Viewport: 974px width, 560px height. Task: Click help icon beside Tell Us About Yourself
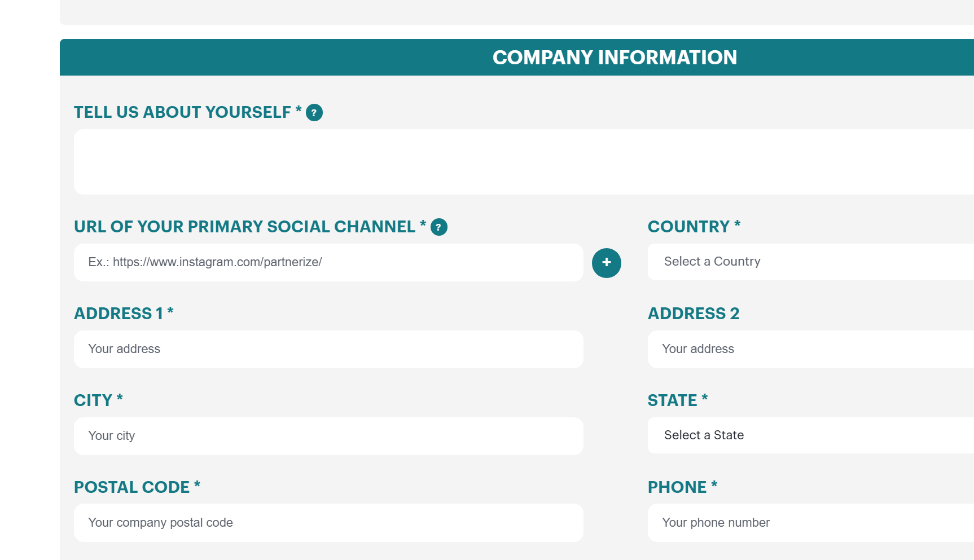tap(314, 113)
